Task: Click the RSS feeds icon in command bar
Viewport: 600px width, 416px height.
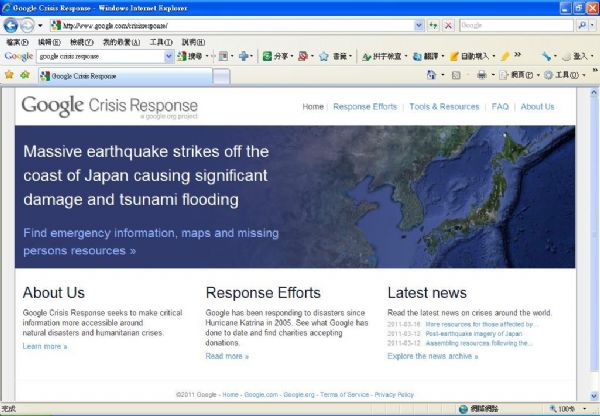Action: tap(456, 75)
